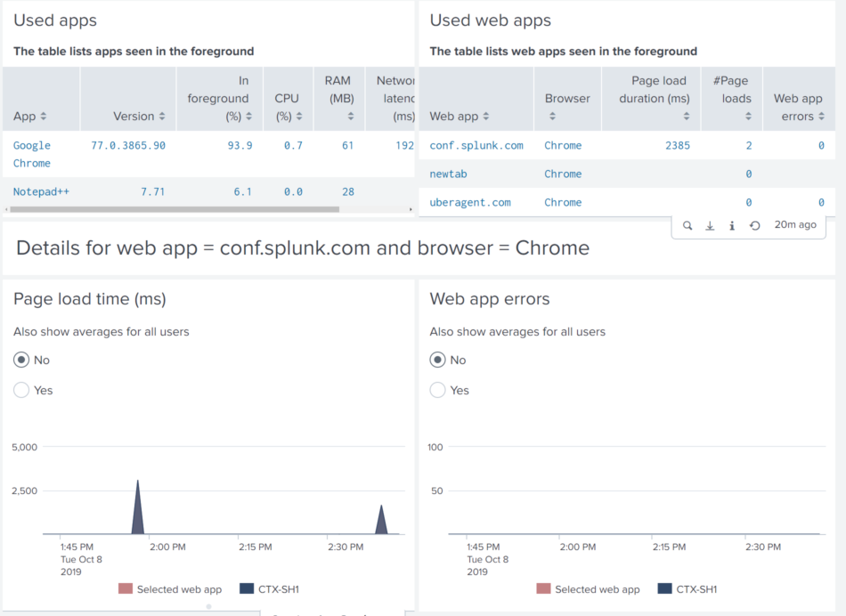This screenshot has height=616, width=846.
Task: Refresh the Used web apps panel
Action: click(x=754, y=226)
